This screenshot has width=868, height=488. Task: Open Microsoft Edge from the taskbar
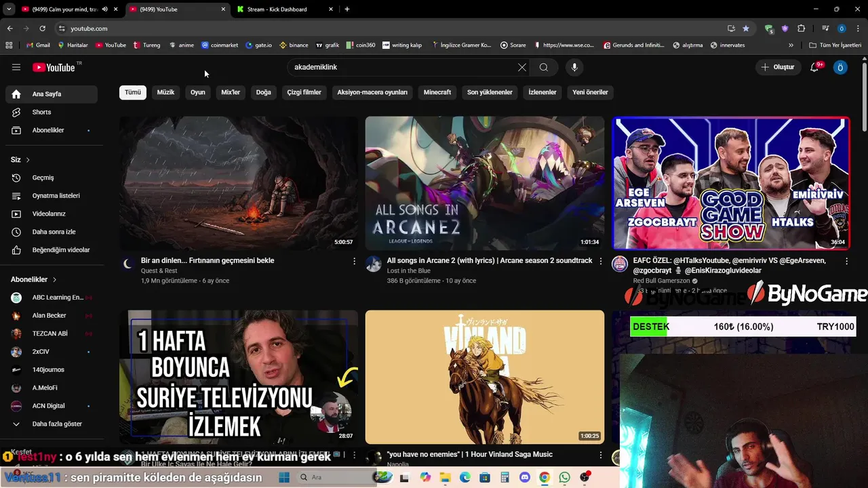pos(465,478)
